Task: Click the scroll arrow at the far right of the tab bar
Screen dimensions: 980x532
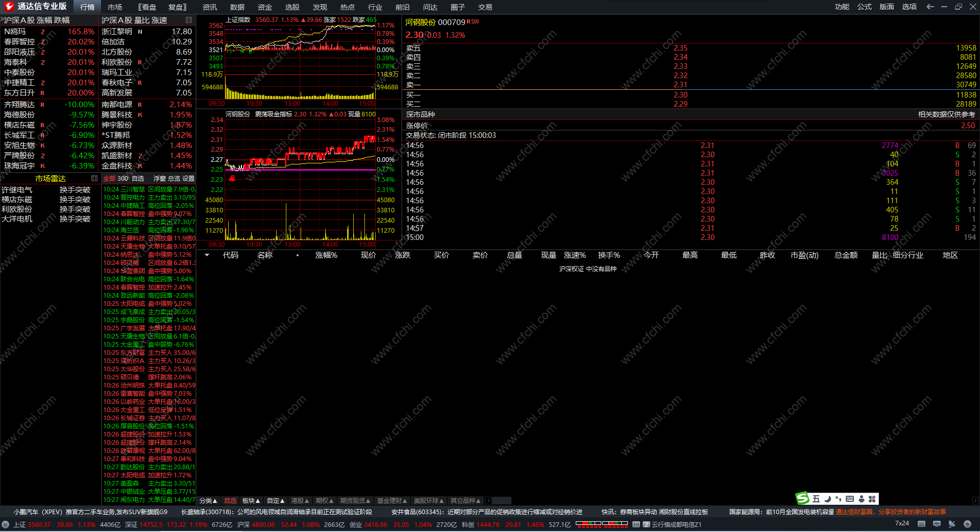Action: (x=975, y=501)
